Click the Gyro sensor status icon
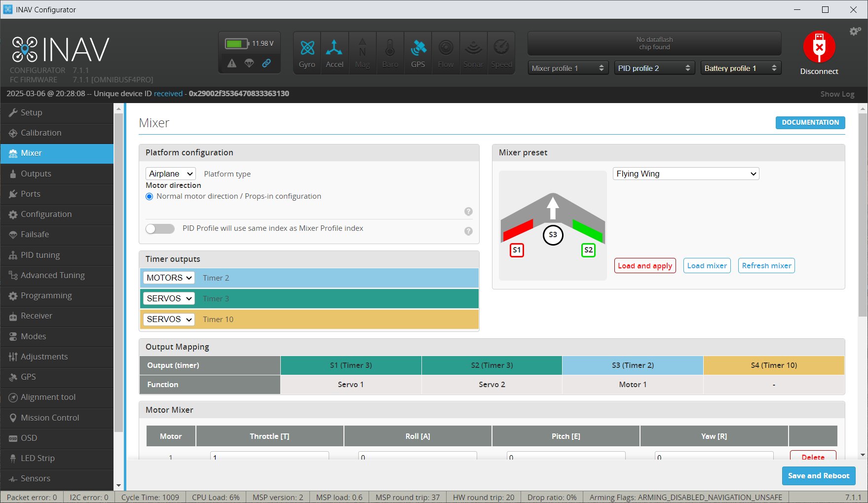 tap(307, 48)
